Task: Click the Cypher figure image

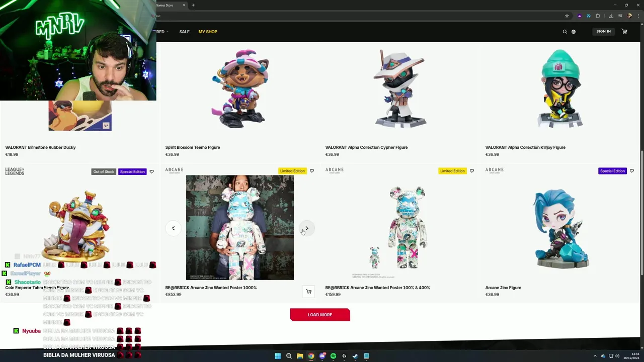Action: (x=400, y=88)
